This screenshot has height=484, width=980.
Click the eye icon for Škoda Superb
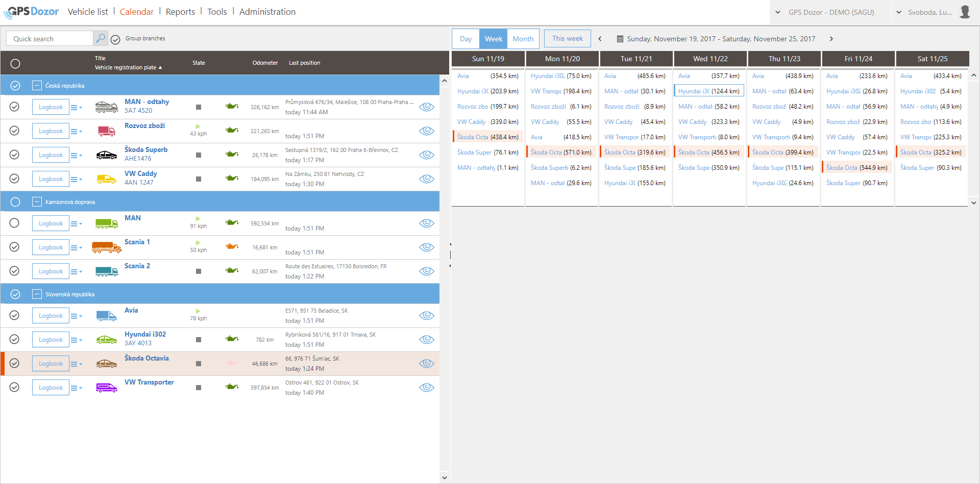click(x=426, y=155)
